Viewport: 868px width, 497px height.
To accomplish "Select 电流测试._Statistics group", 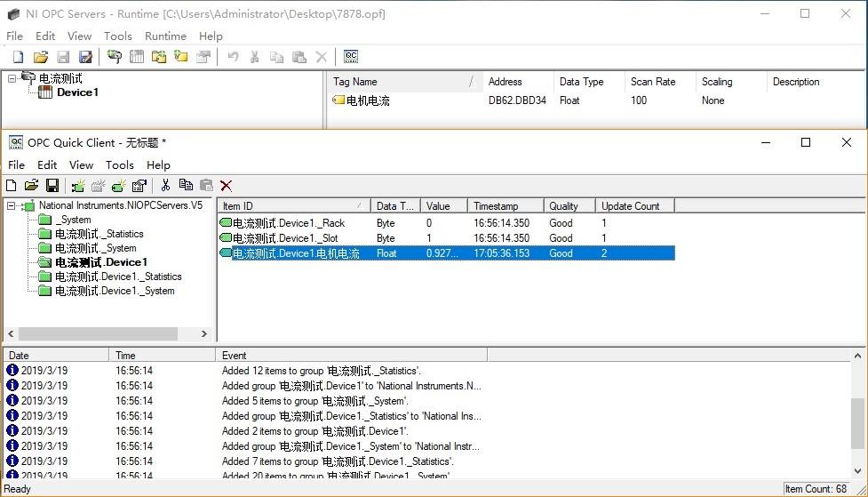I will 100,234.
